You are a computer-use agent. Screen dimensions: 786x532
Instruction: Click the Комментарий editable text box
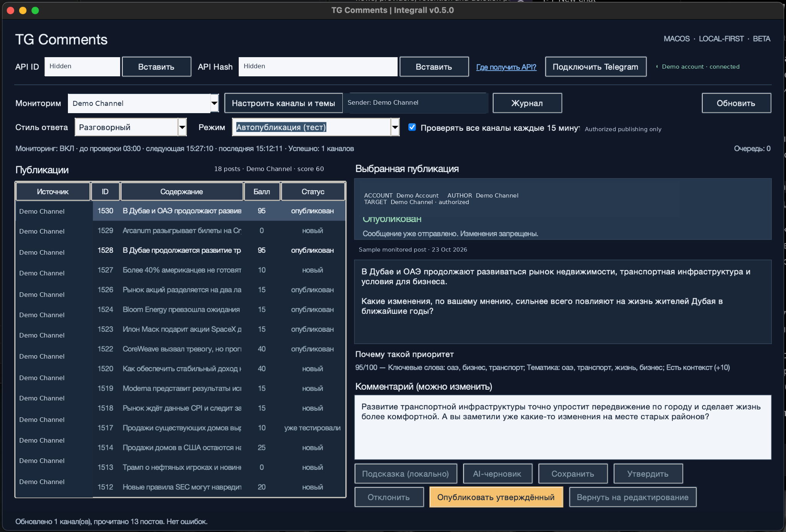click(563, 427)
